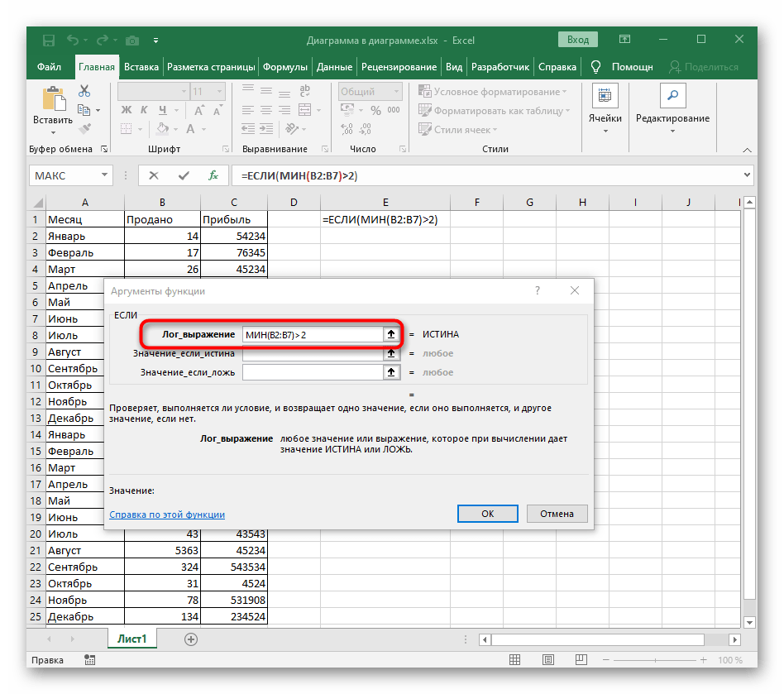784x694 pixels.
Task: Add a new sheet with plus icon
Action: [191, 639]
